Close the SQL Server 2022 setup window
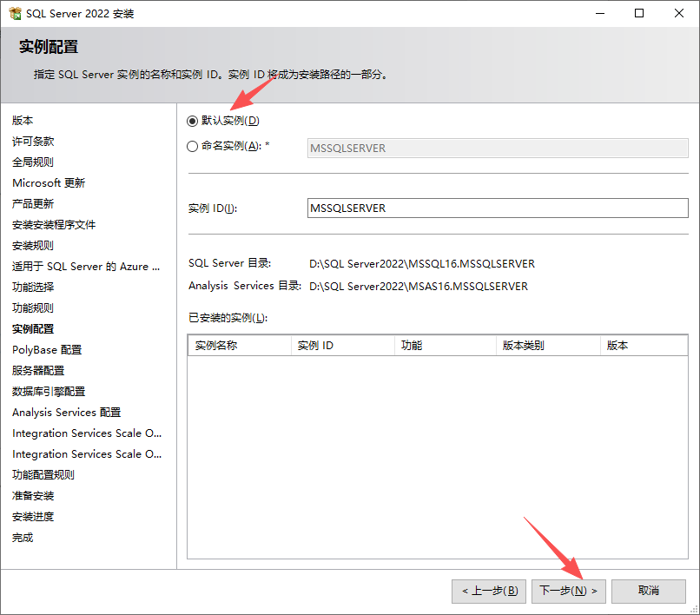Viewport: 700px width, 615px height. pos(679,13)
